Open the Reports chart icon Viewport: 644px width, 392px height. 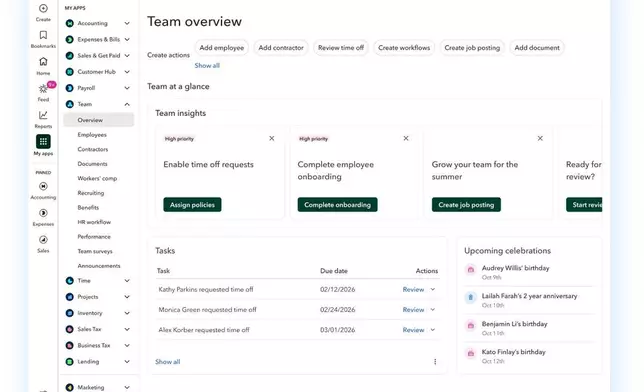[x=43, y=115]
